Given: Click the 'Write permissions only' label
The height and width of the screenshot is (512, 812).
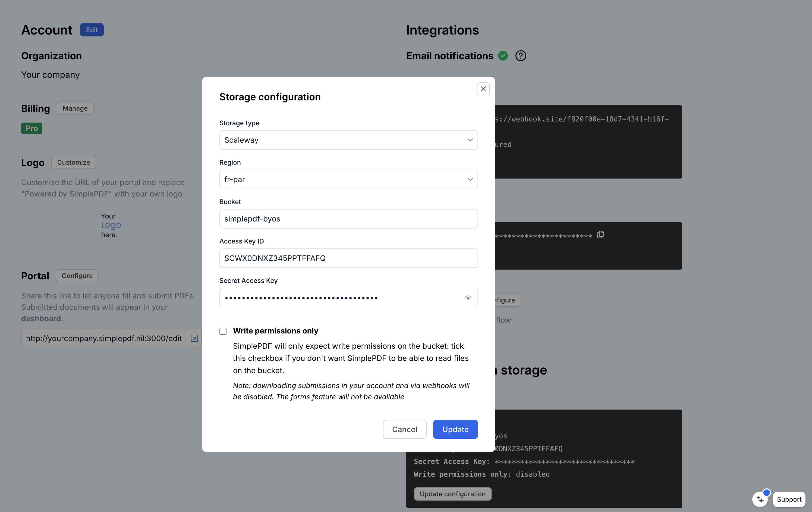Looking at the screenshot, I should click(x=275, y=331).
